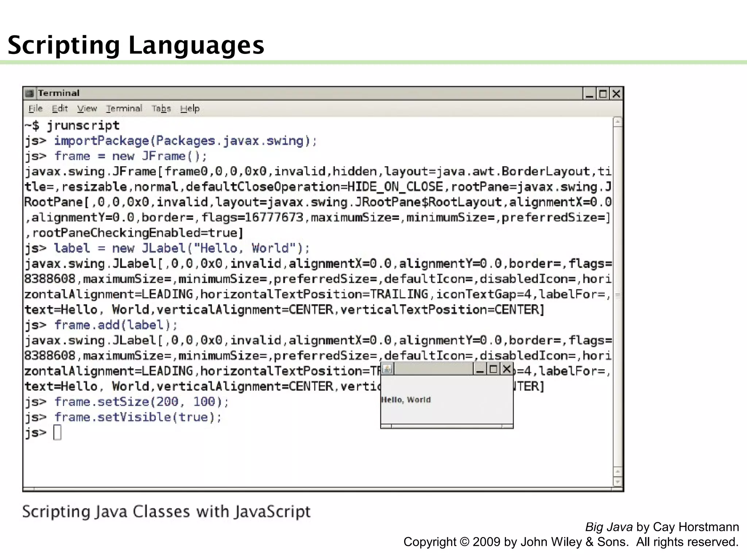Open the Help menu in Terminal
The width and height of the screenshot is (747, 560).
tap(190, 108)
